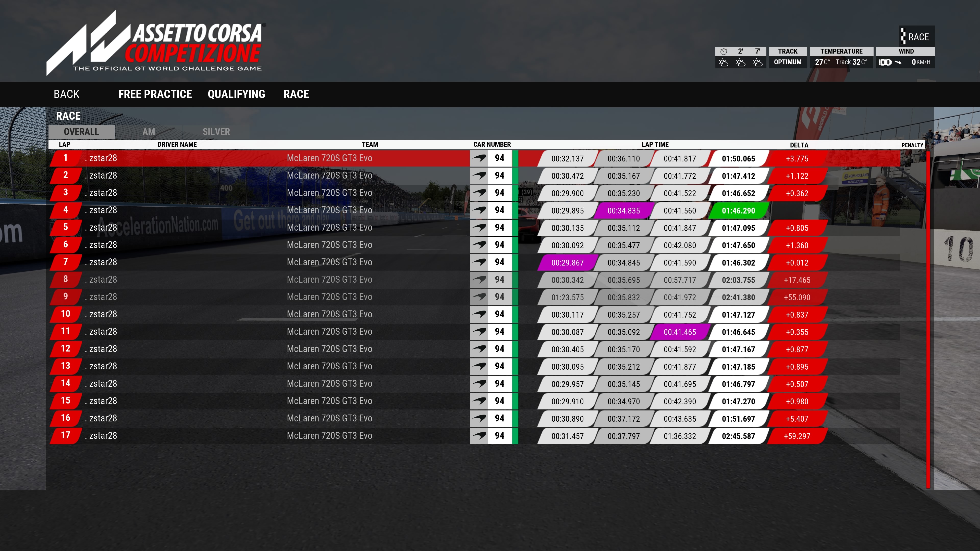The height and width of the screenshot is (551, 980).
Task: Select the lap 17 row badge
Action: tap(65, 436)
